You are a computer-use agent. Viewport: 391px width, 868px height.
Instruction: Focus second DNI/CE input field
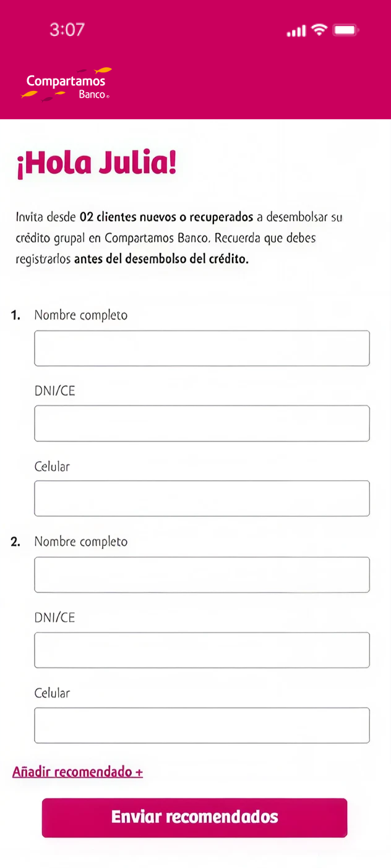coord(202,650)
